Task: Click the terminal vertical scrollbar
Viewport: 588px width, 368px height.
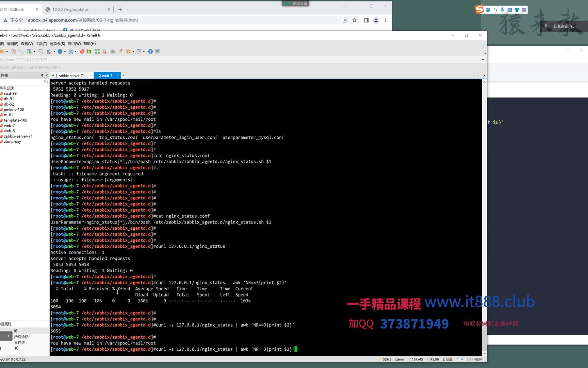Action: 485,218
